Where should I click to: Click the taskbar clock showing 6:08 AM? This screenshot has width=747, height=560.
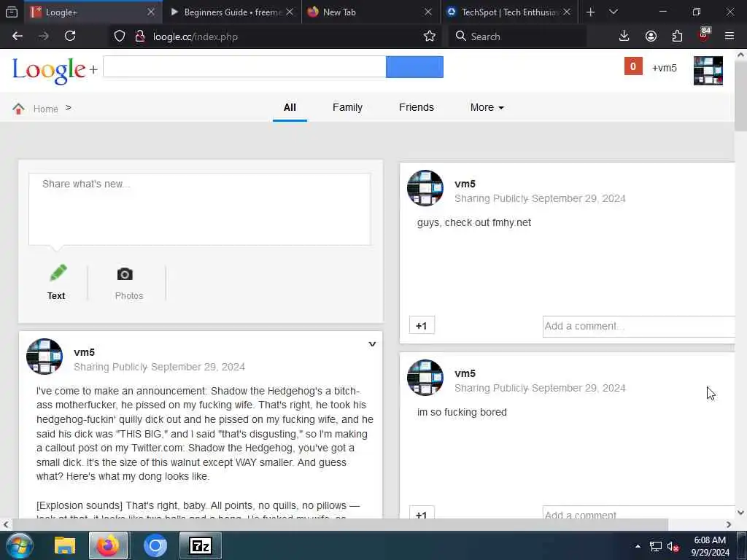(x=710, y=546)
